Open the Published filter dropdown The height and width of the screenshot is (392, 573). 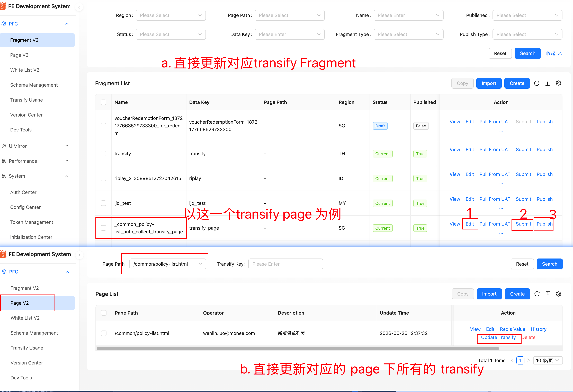(527, 15)
